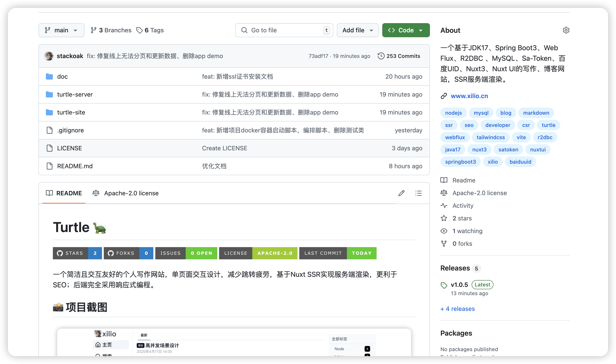Screen dimensions: 616x364
Task: Click the About settings gear icon
Action: coord(566,30)
